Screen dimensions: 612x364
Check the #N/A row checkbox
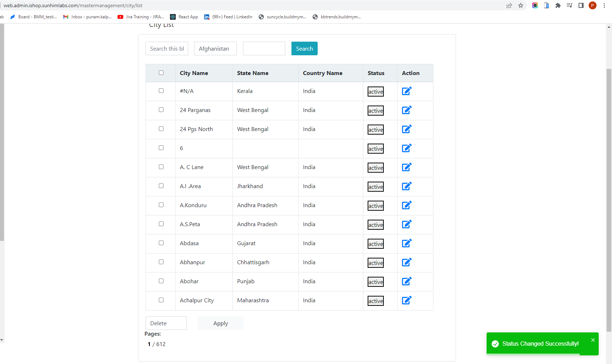tap(161, 91)
